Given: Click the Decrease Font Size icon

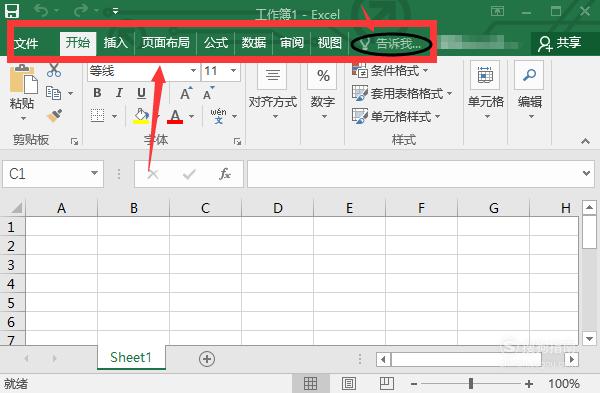Looking at the screenshot, I should 209,93.
